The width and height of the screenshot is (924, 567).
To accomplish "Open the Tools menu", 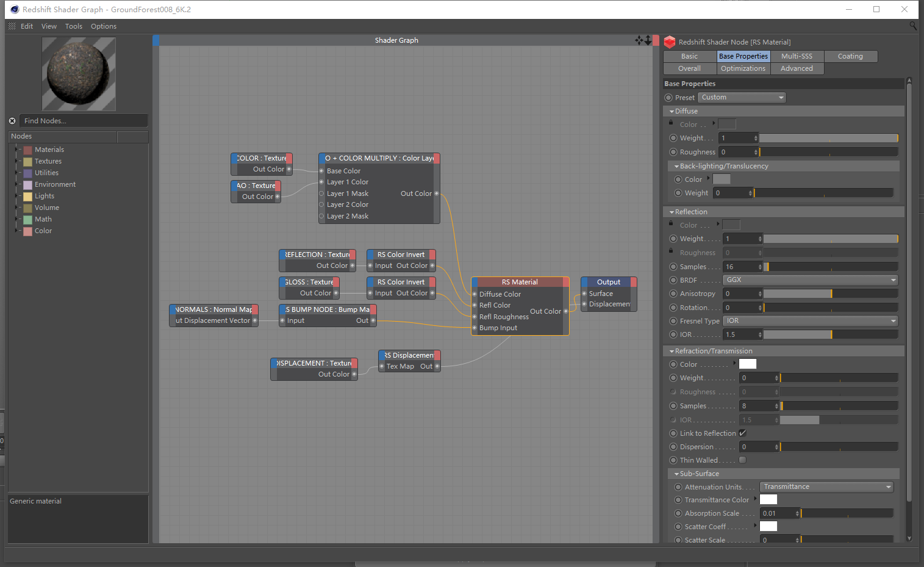I will (73, 26).
